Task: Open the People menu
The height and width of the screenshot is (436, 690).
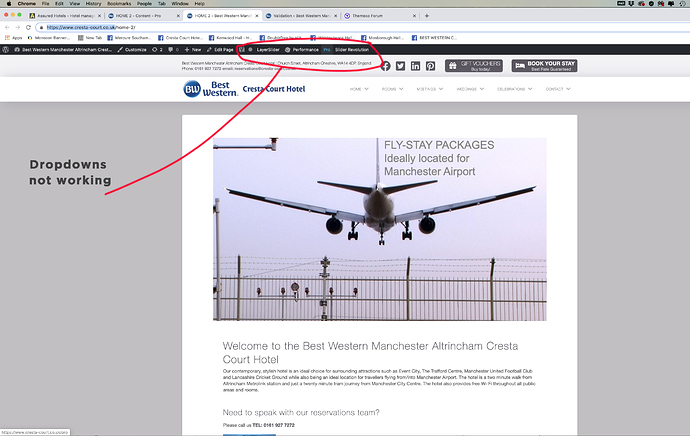Action: [x=144, y=4]
